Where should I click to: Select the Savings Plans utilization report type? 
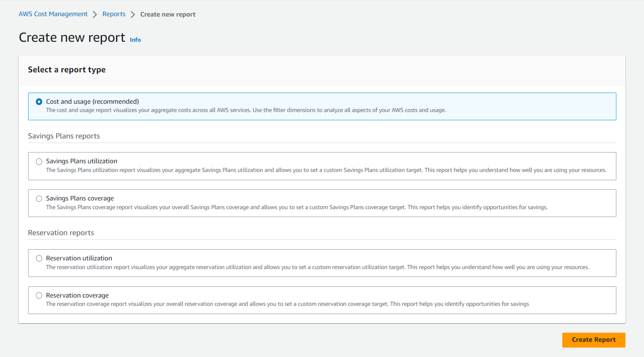coord(39,161)
